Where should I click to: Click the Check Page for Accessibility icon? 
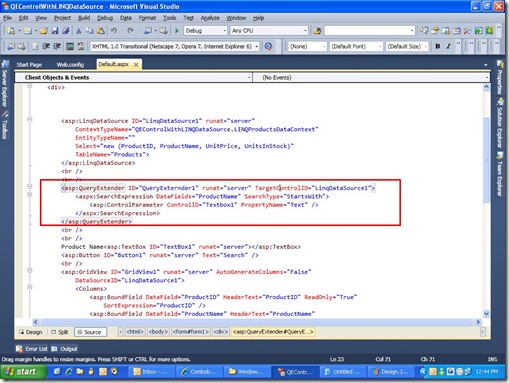(269, 46)
